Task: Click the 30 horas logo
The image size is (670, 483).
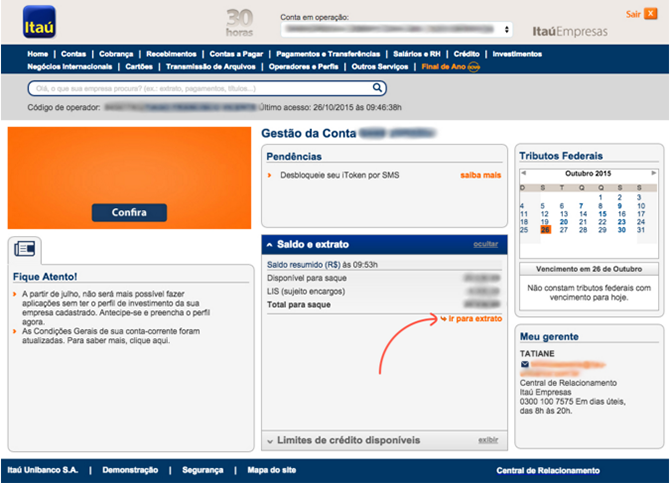Action: [x=239, y=23]
